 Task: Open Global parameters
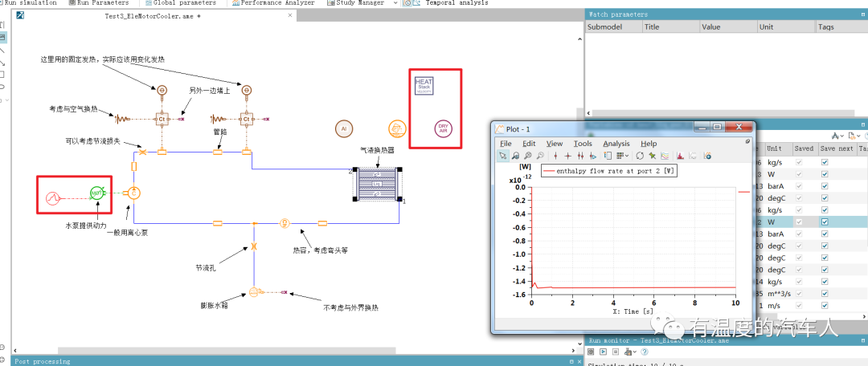click(x=180, y=2)
